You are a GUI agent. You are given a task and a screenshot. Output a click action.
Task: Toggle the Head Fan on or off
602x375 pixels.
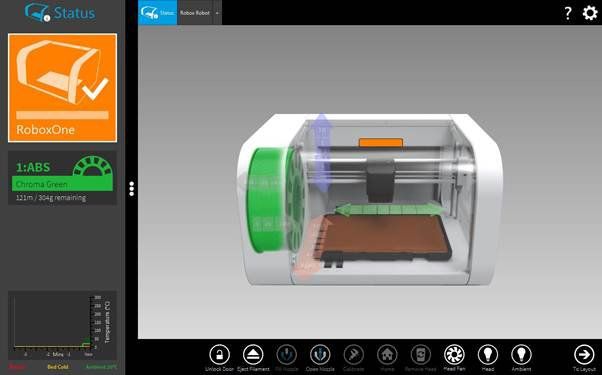point(454,355)
